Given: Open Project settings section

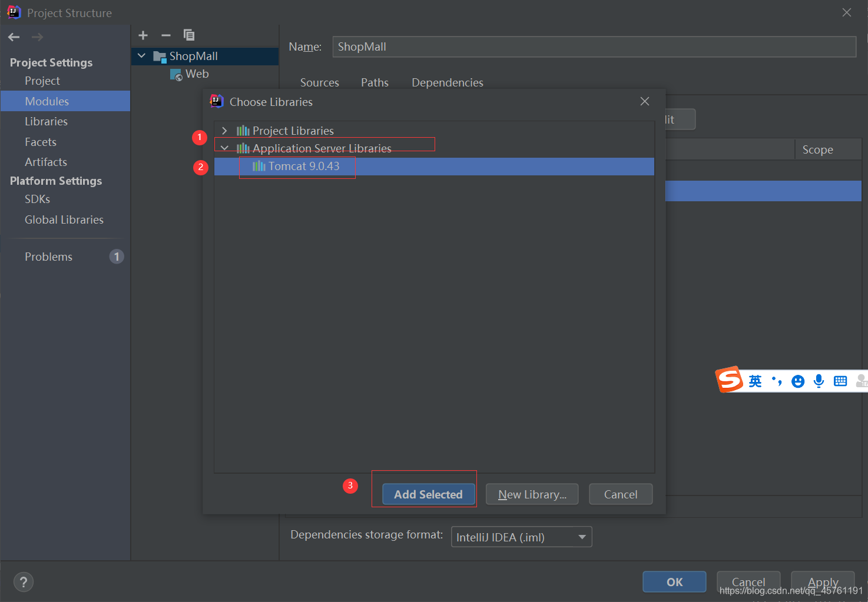Looking at the screenshot, I should 42,81.
